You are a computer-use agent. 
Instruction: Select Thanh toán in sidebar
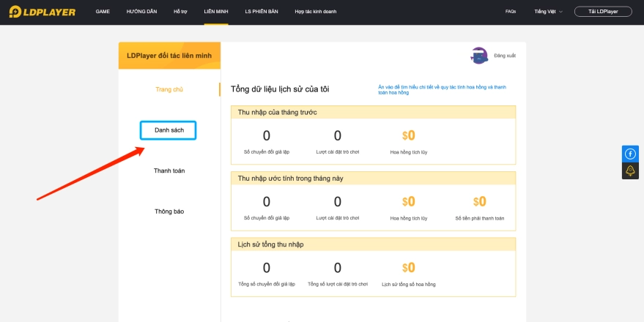click(169, 171)
